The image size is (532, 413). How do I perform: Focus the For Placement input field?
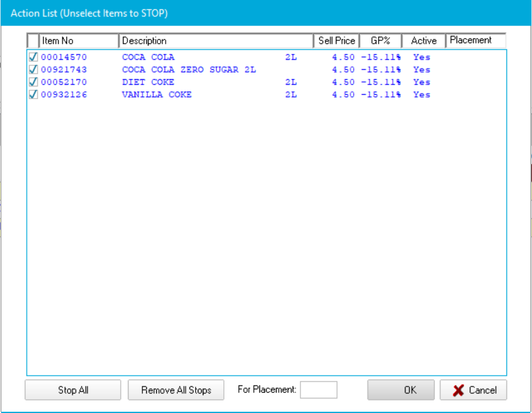point(318,390)
